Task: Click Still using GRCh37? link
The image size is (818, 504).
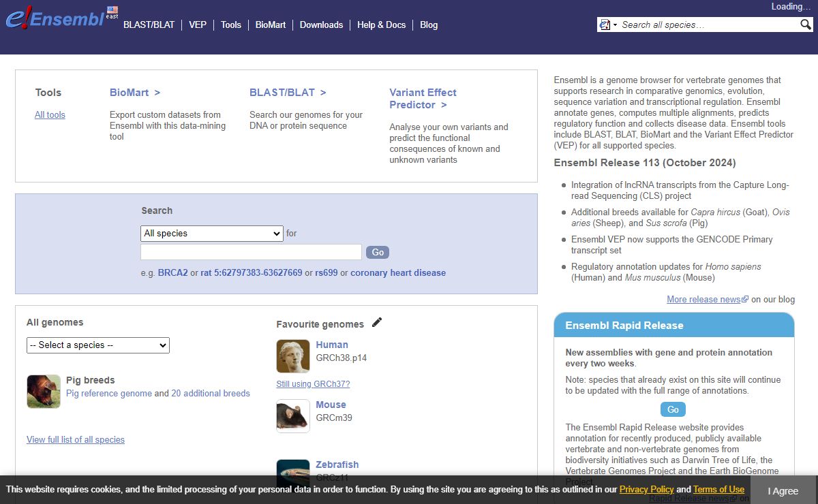Action: tap(313, 384)
